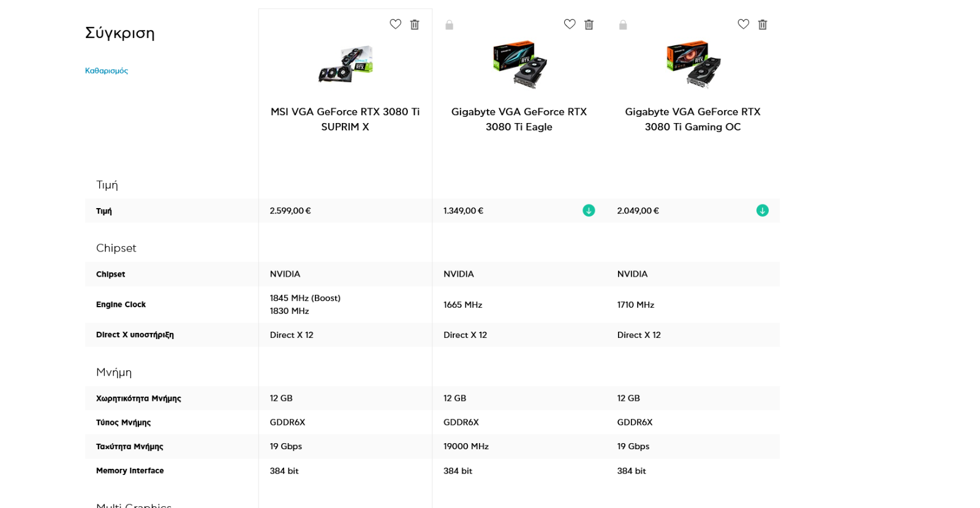This screenshot has height=508, width=980.
Task: Add MSI SUPRIM X to wishlist
Action: click(396, 24)
